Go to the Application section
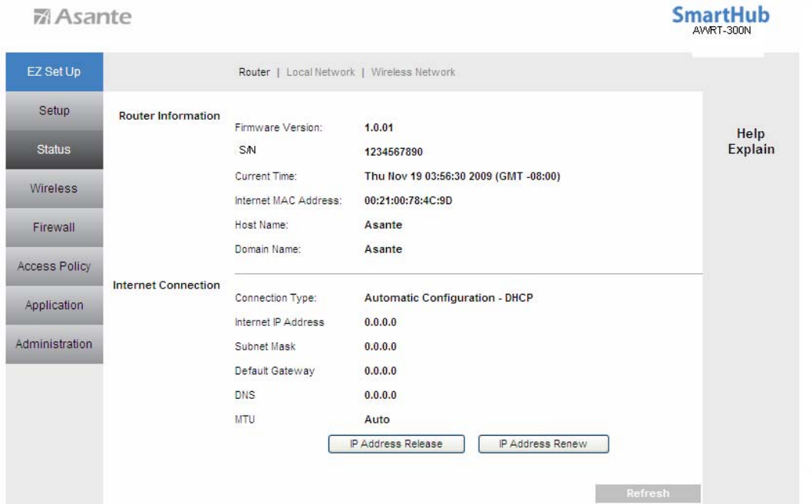The height and width of the screenshot is (504, 812). [x=54, y=305]
